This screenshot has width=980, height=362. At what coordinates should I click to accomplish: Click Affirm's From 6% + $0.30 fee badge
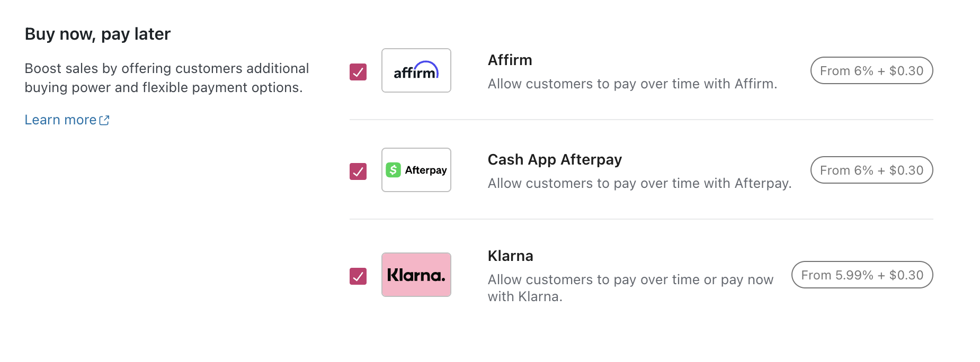[871, 70]
